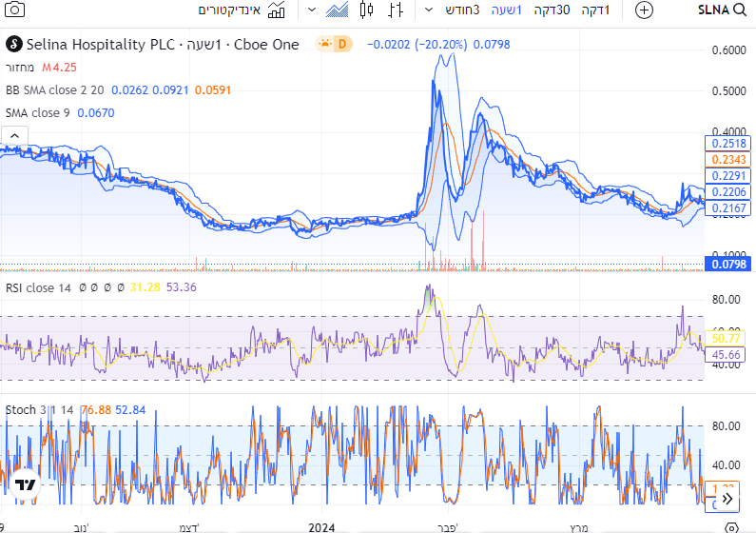Select the bar chart style icon
This screenshot has width=756, height=533.
click(396, 10)
